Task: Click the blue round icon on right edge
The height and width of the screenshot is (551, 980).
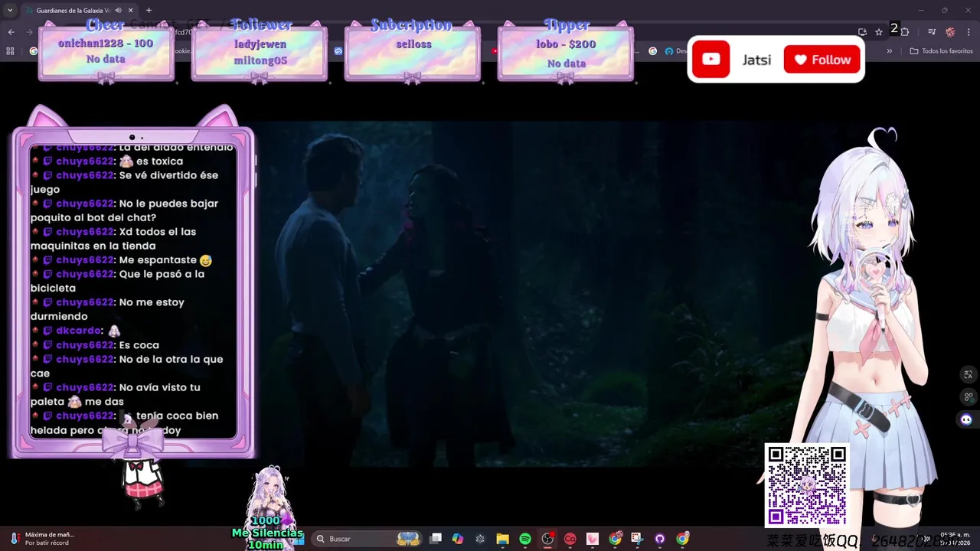Action: tap(966, 419)
